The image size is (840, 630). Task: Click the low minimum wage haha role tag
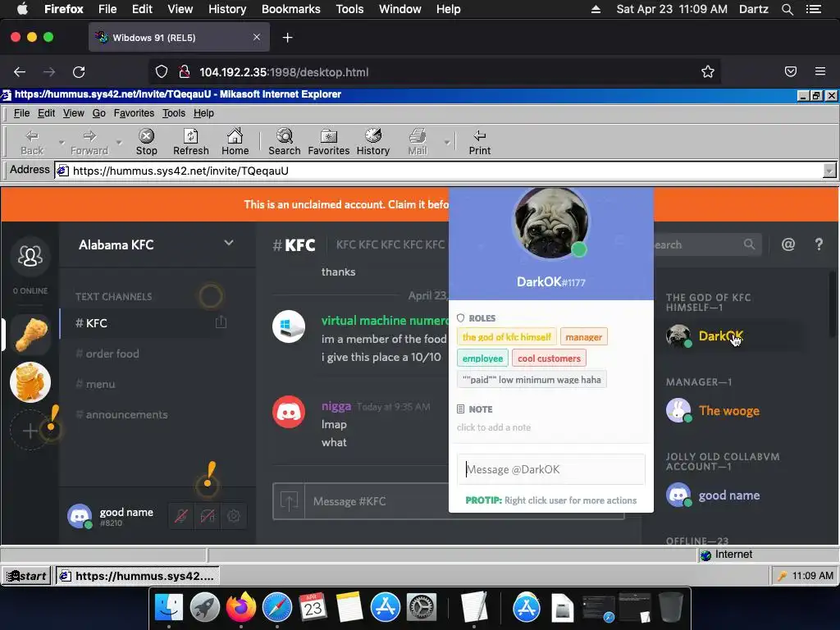532,380
